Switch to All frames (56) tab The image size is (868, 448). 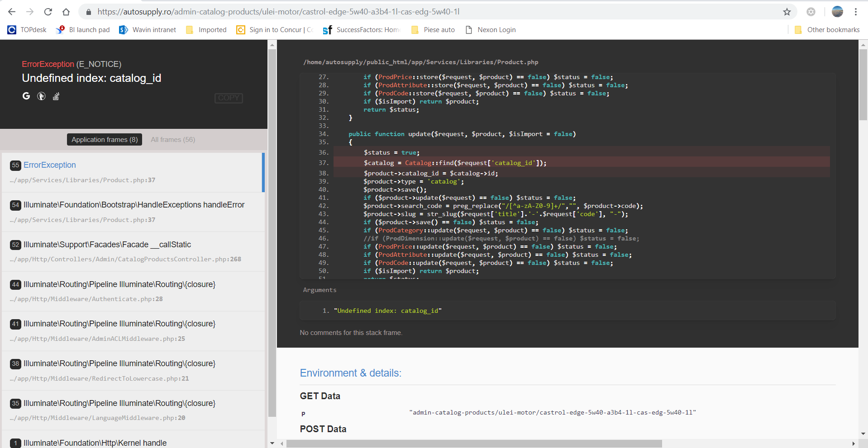click(x=173, y=140)
